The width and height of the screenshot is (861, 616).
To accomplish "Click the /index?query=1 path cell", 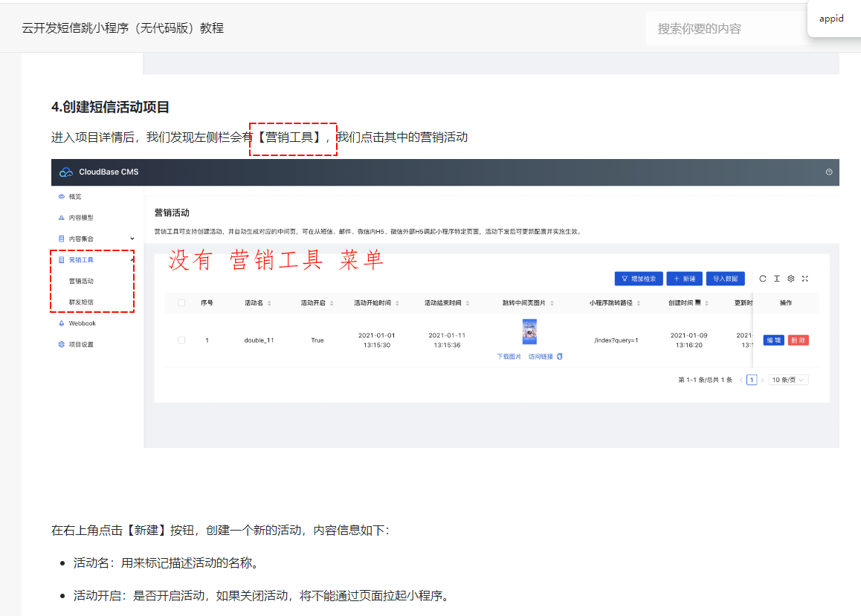I will [x=616, y=340].
